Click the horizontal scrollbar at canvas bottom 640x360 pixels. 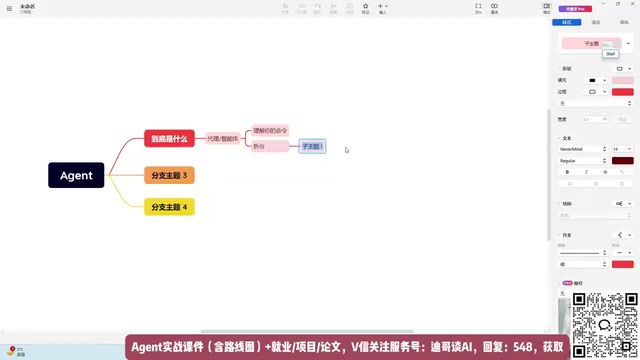[307, 331]
